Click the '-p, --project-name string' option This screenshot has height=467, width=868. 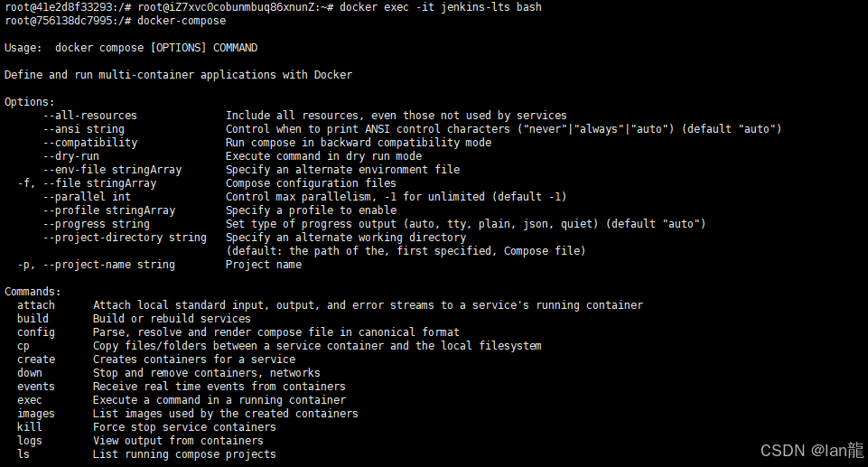click(97, 265)
